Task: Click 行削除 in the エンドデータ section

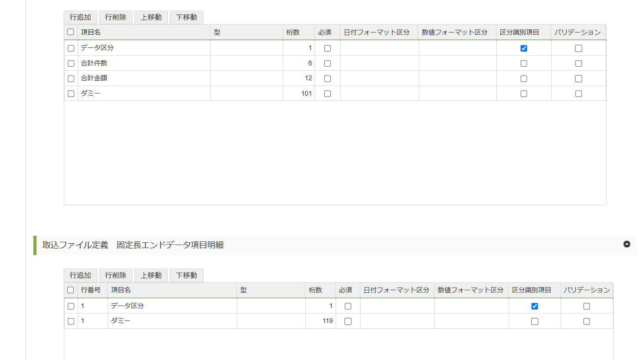Action: click(116, 275)
